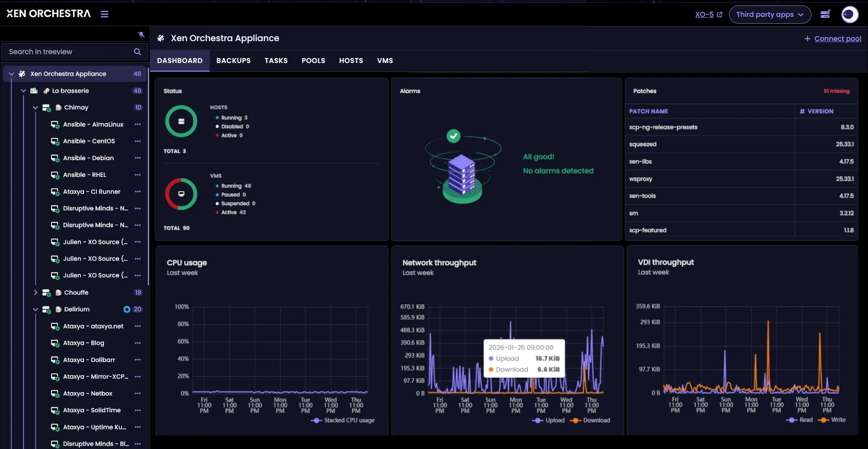Open actions menu for Ansible - RHEL
Viewport: 868px width, 449px height.
coord(138,175)
